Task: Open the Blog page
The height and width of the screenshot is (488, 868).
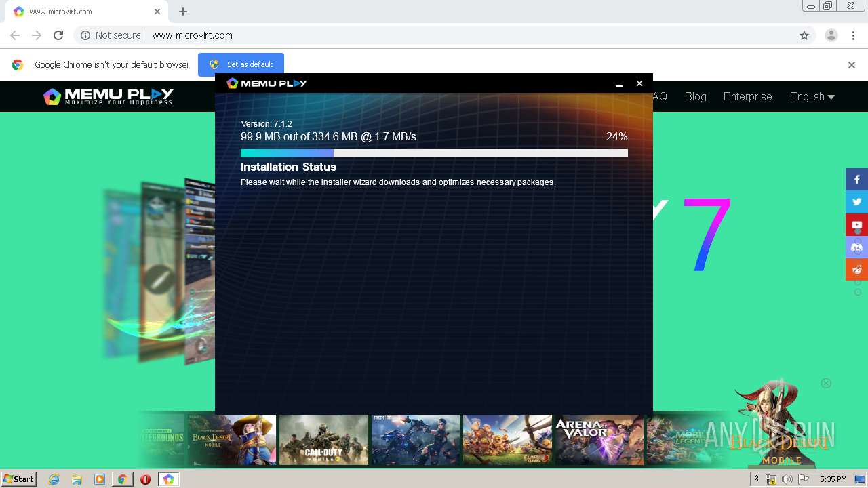Action: [x=695, y=96]
